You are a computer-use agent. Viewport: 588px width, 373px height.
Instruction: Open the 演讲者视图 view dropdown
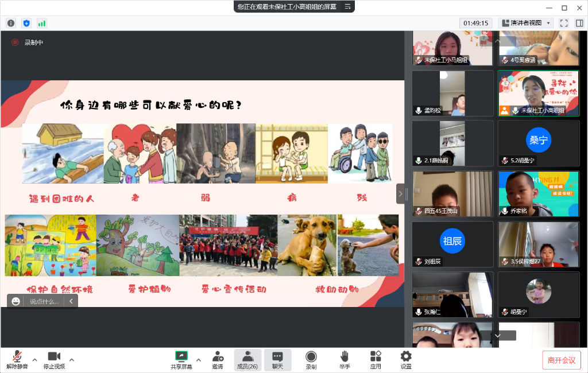525,23
